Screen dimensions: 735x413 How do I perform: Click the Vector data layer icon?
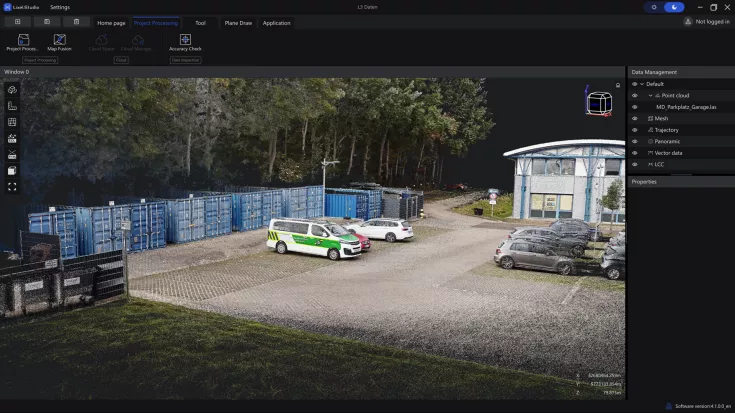tap(651, 153)
